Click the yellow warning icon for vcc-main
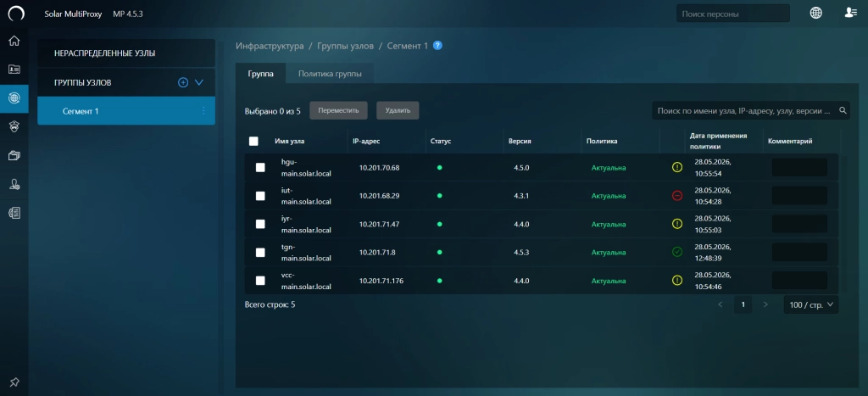The height and width of the screenshot is (396, 868). tap(676, 280)
